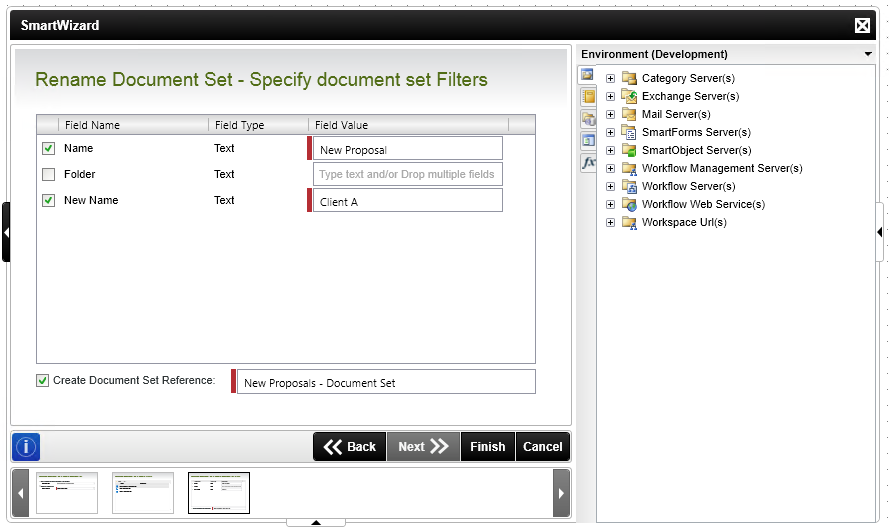
Task: Open the Environment (Development) dropdown arrow
Action: click(867, 54)
